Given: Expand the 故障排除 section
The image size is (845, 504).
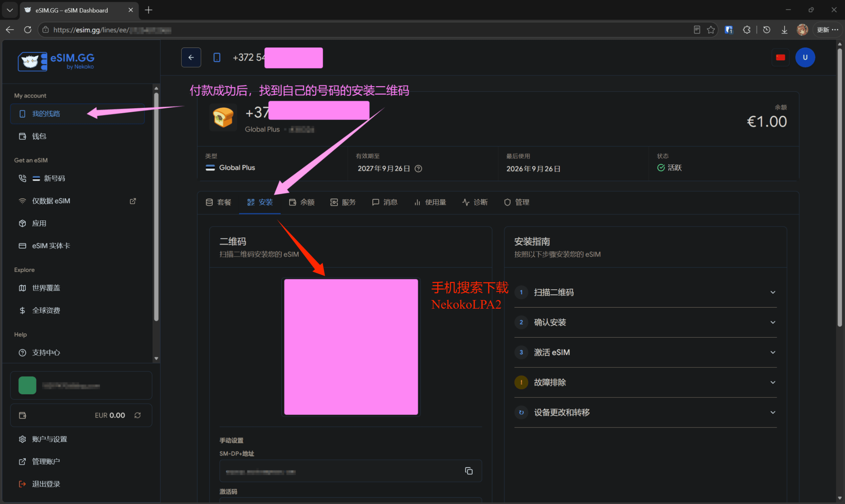Looking at the screenshot, I should 645,382.
